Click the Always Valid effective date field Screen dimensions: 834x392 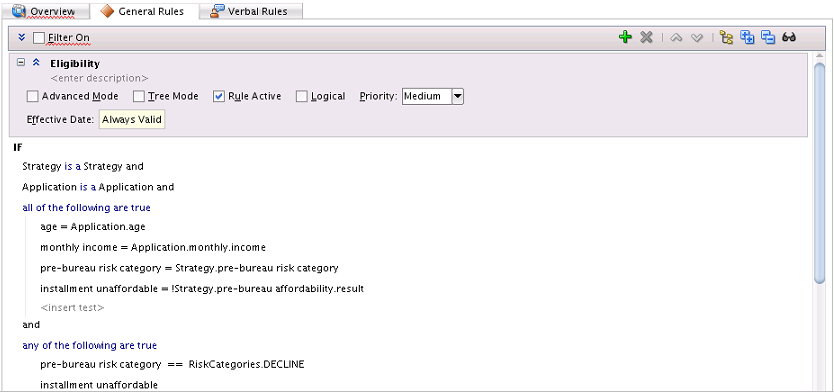point(132,119)
